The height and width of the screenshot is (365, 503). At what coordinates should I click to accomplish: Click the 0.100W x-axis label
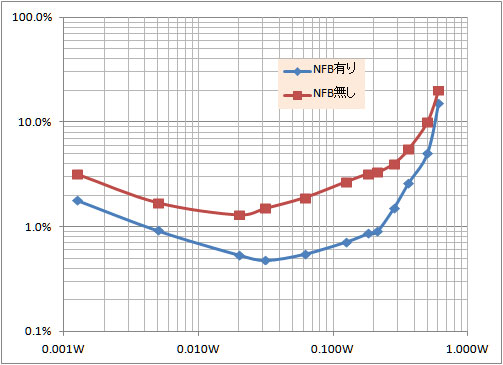332,349
